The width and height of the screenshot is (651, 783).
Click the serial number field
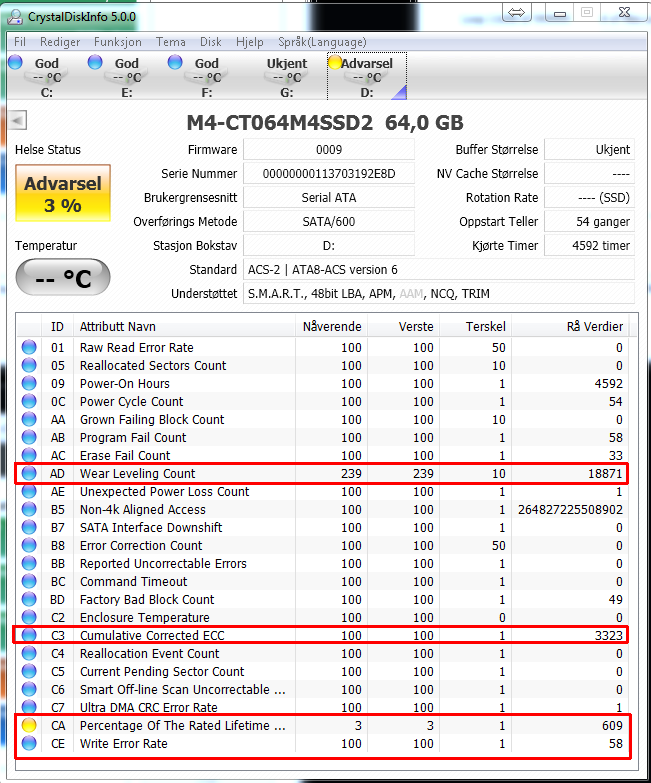329,174
